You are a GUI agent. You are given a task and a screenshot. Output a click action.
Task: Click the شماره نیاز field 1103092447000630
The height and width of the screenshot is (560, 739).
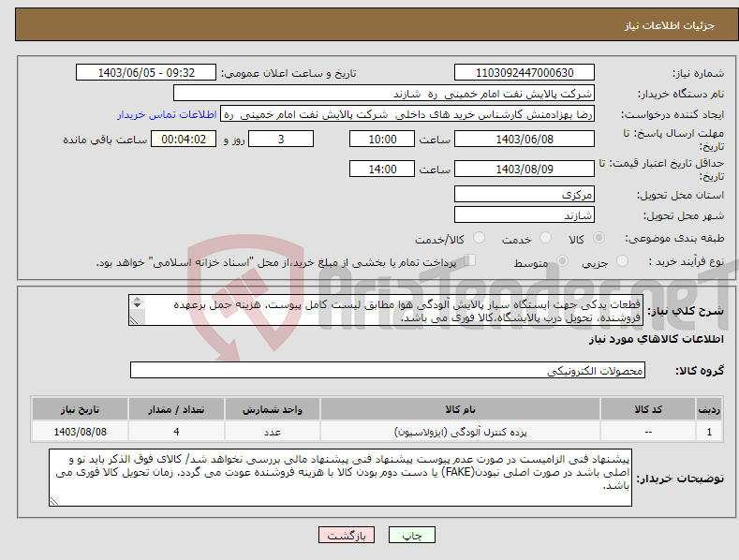[x=525, y=73]
